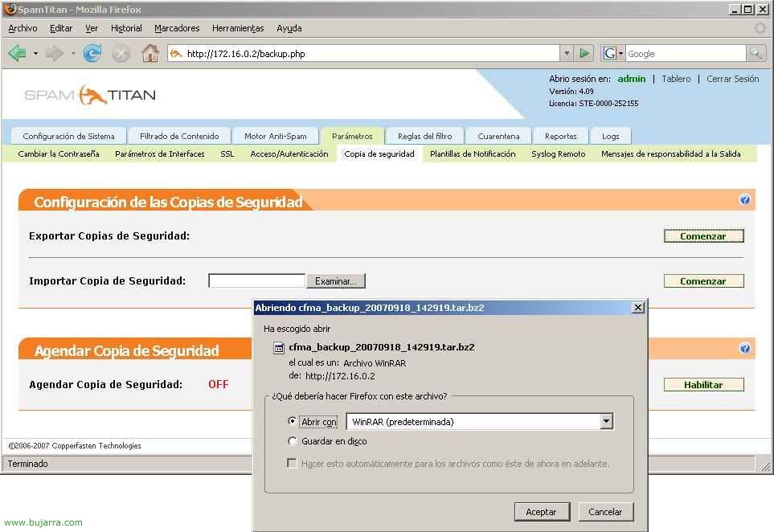Click the Cerrar Sesión link
This screenshot has height=532, width=774.
tap(732, 79)
